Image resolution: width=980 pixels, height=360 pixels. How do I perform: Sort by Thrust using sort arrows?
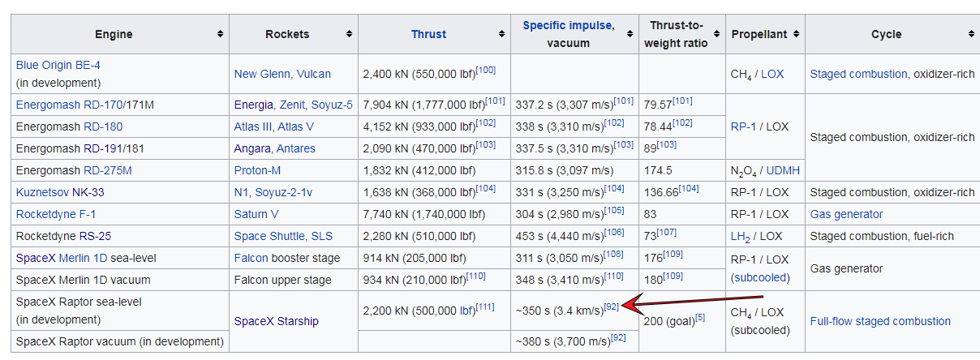click(x=501, y=34)
